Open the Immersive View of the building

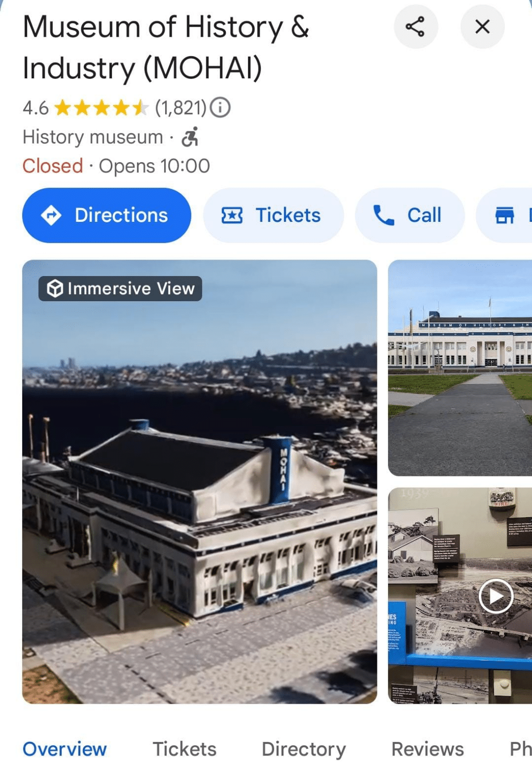coord(201,482)
